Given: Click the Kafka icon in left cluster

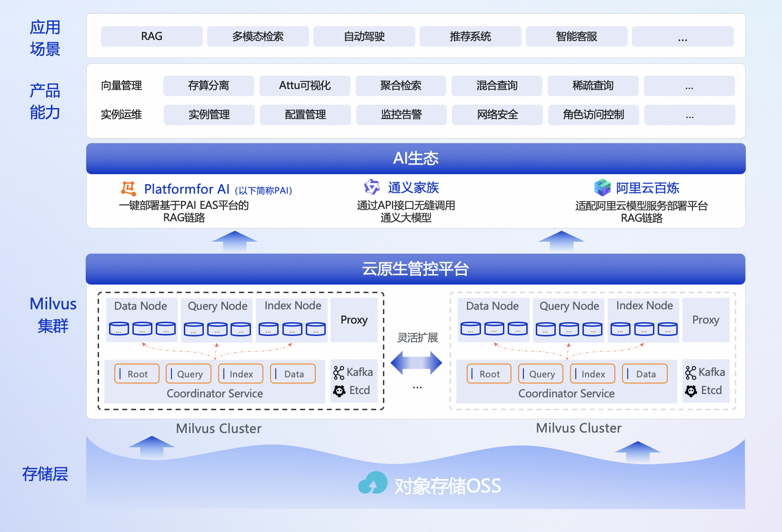Looking at the screenshot, I should tap(339, 373).
